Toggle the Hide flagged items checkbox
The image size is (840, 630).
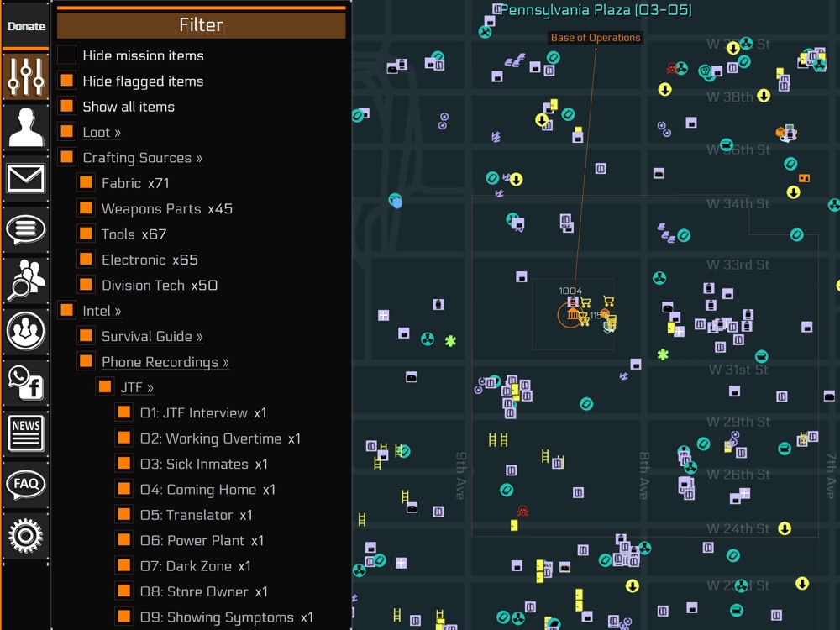click(66, 81)
